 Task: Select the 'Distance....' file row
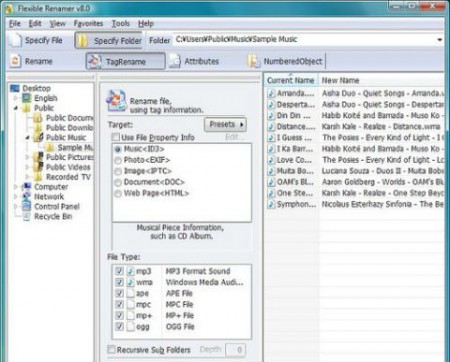[x=355, y=127]
